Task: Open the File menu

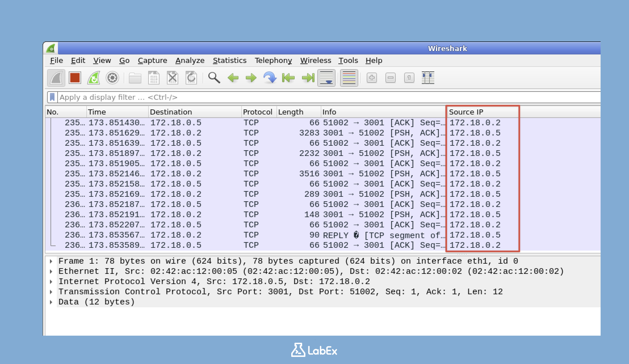Action: 56,60
